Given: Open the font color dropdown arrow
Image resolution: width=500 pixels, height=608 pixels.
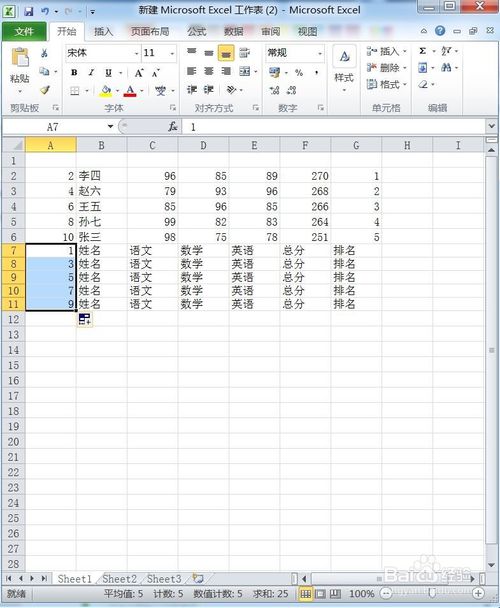Looking at the screenshot, I should 142,91.
